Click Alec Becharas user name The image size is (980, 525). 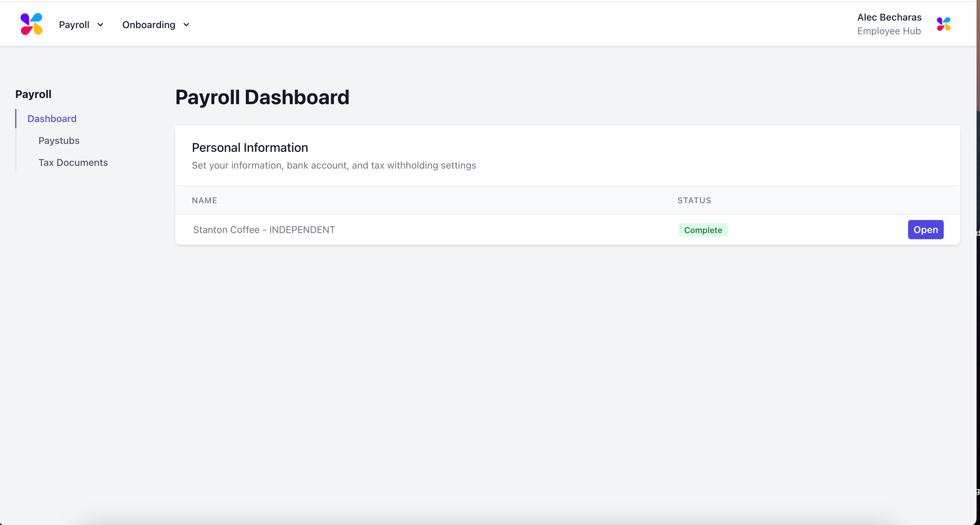pyautogui.click(x=889, y=17)
